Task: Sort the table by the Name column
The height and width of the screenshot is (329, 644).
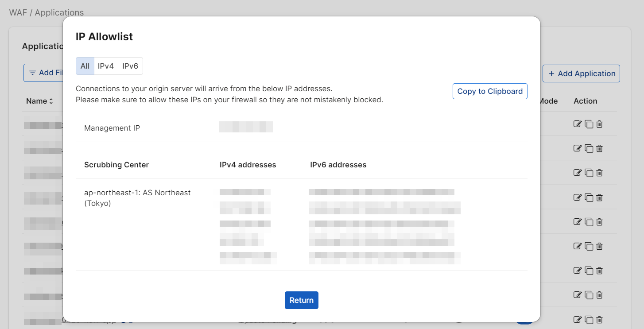Action: [39, 101]
